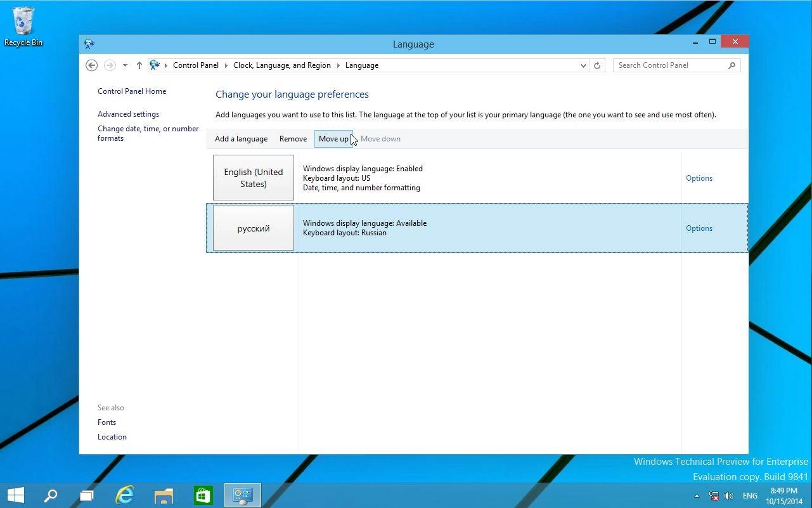Go up one level with Up arrow
Viewport: 812px width, 508px height.
(139, 65)
